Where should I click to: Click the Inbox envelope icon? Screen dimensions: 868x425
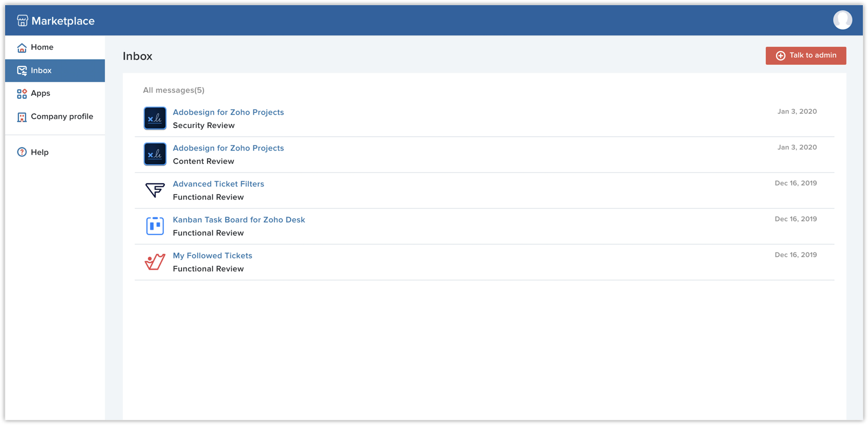tap(21, 71)
